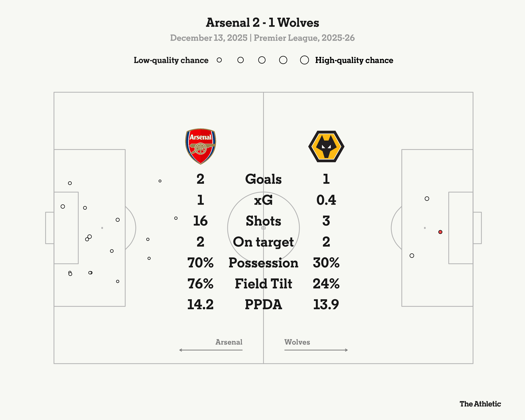The image size is (525, 420).
Task: Click the Arsenal club crest
Action: (200, 146)
